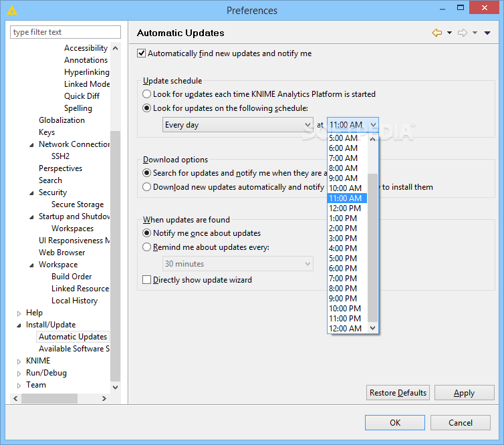504x445 pixels.
Task: Expand the KNIME tree node
Action: [19, 361]
